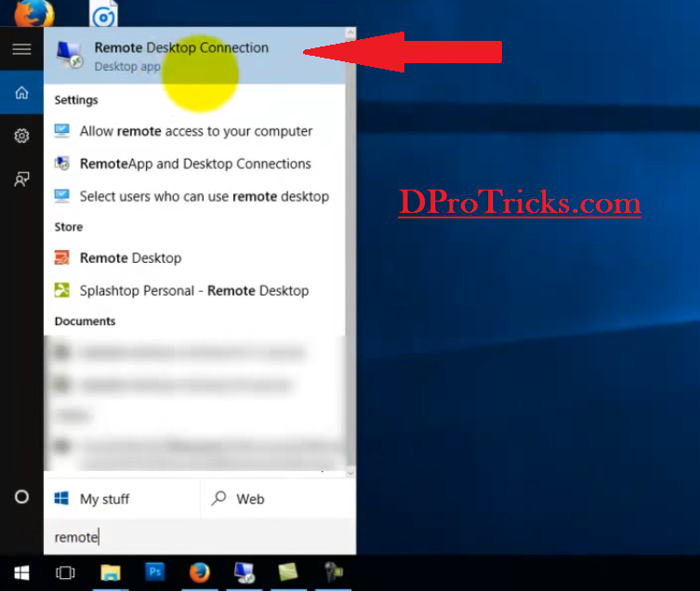Click the RemoteApp and Desktop Connections icon
Screen dimensions: 700x591
pyautogui.click(x=62, y=164)
